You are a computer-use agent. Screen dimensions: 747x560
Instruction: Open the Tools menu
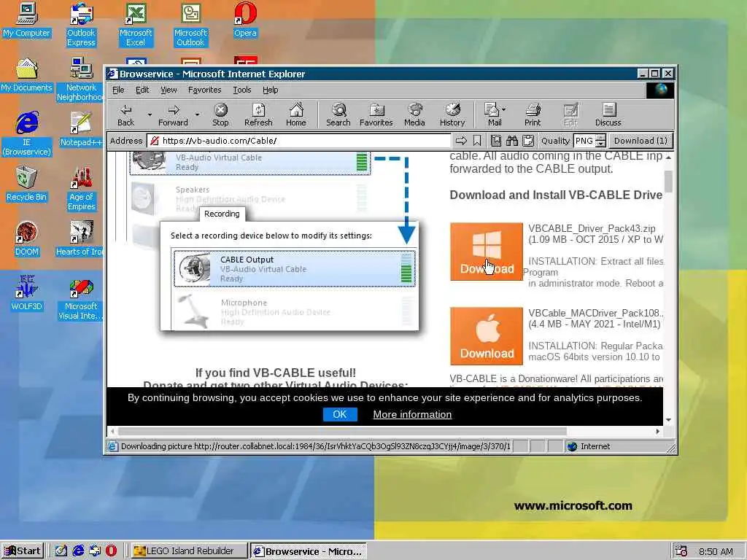coord(242,90)
